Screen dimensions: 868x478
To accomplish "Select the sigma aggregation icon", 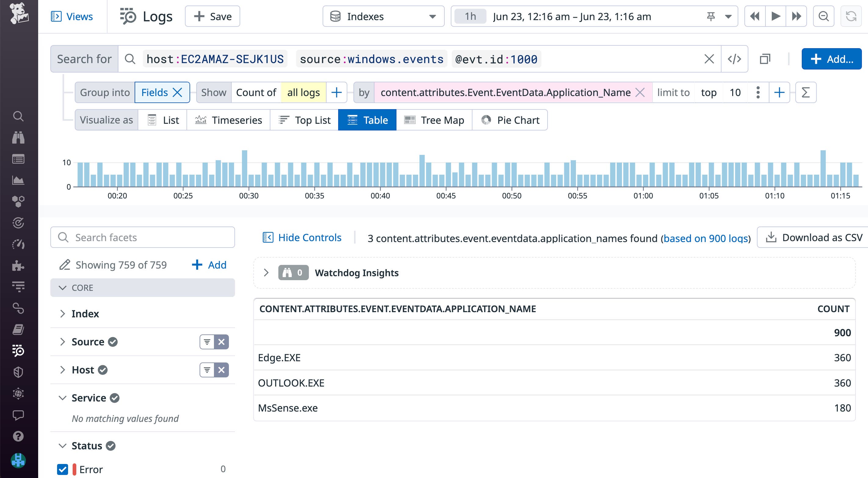I will [x=806, y=92].
